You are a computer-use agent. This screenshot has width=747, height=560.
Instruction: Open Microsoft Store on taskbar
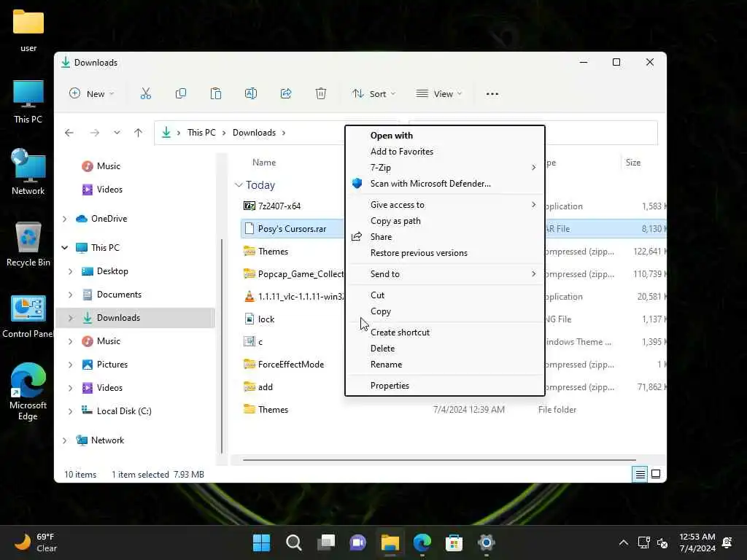tap(454, 542)
